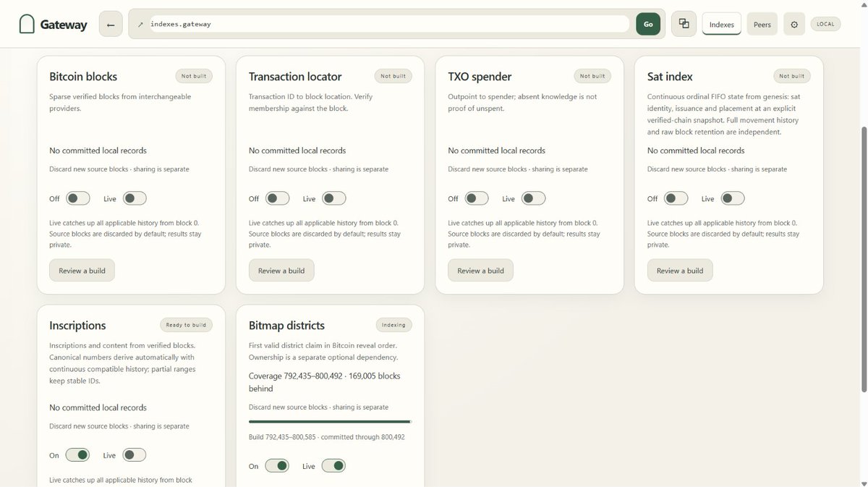The width and height of the screenshot is (868, 487).
Task: Click the Gateway wordmark text
Action: pyautogui.click(x=64, y=25)
